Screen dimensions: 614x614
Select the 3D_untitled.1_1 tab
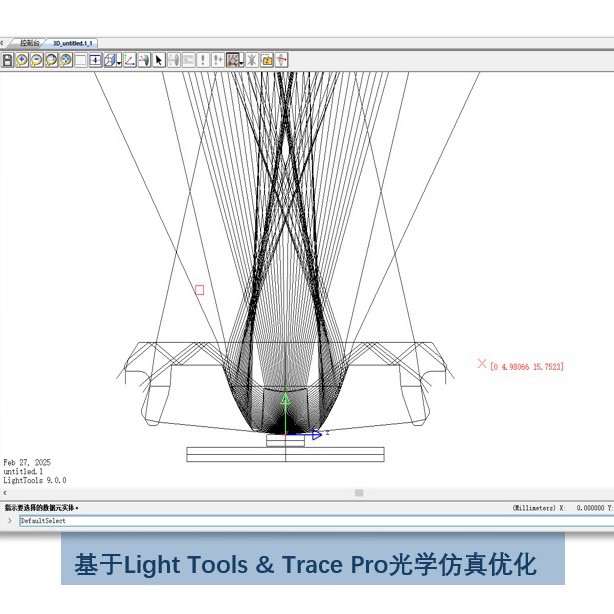[73, 43]
